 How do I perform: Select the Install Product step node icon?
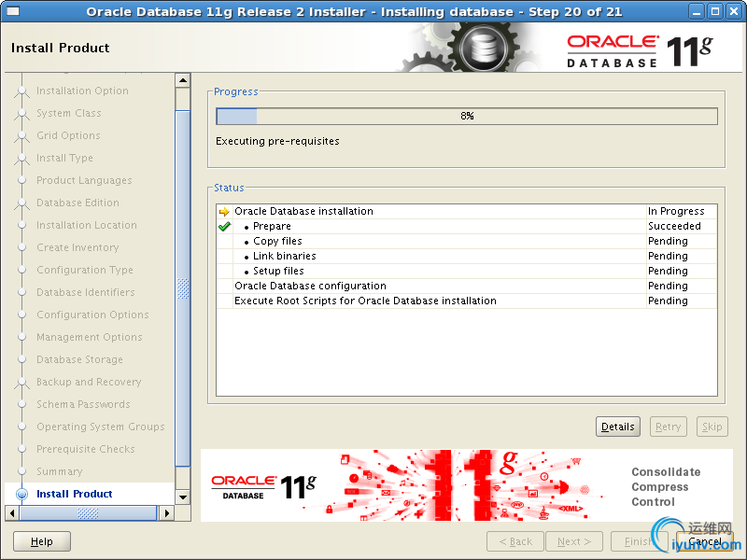point(21,494)
